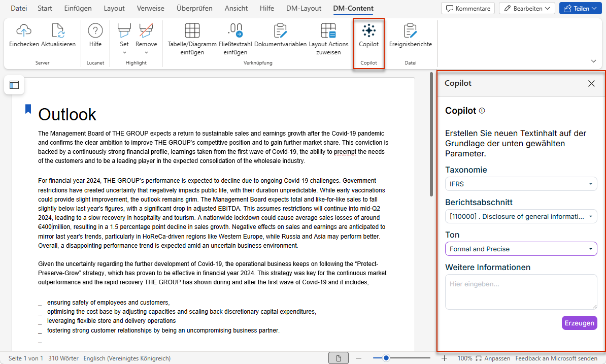Click the page view icon in status bar

(x=339, y=358)
